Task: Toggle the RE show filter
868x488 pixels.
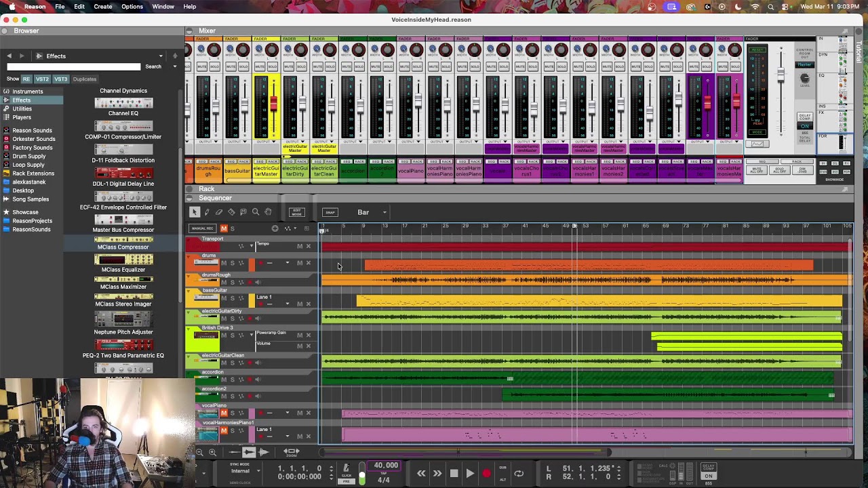Action: [x=26, y=79]
